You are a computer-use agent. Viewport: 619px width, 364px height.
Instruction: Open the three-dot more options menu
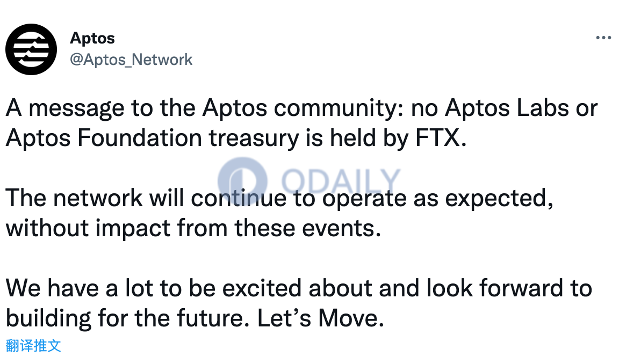point(603,38)
